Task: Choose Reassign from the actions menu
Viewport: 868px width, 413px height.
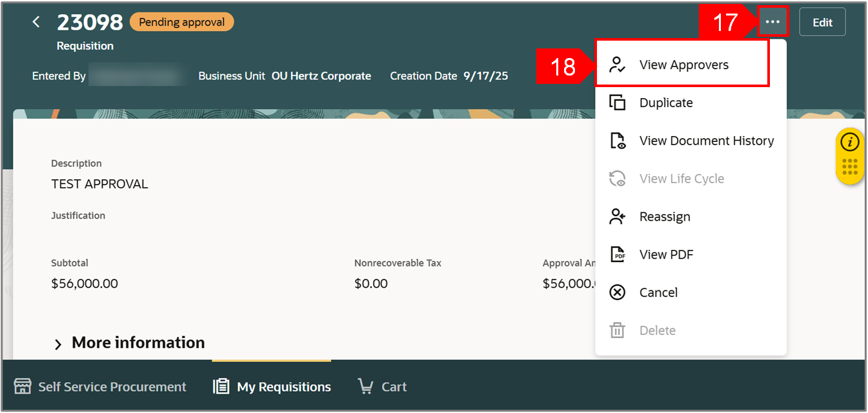Action: click(665, 217)
